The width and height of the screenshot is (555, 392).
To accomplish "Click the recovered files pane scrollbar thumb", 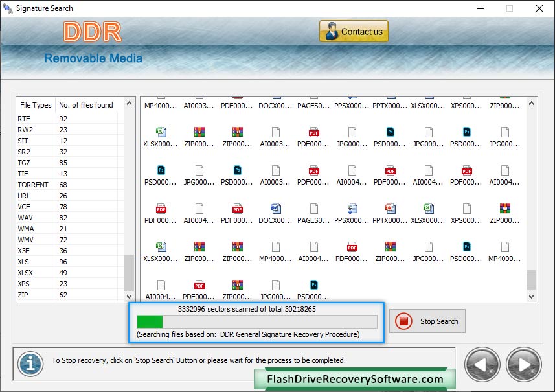I will (531, 280).
